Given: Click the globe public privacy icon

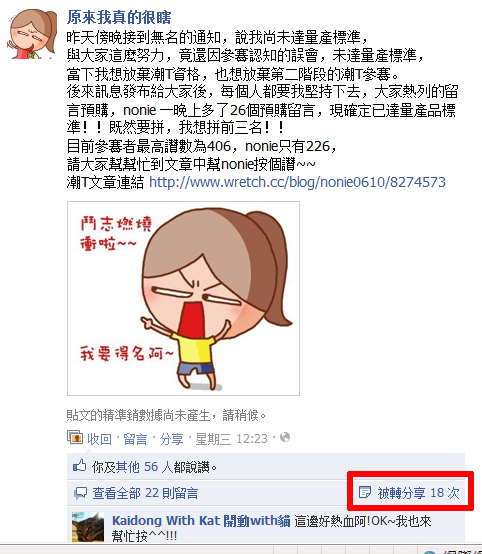Looking at the screenshot, I should [285, 438].
